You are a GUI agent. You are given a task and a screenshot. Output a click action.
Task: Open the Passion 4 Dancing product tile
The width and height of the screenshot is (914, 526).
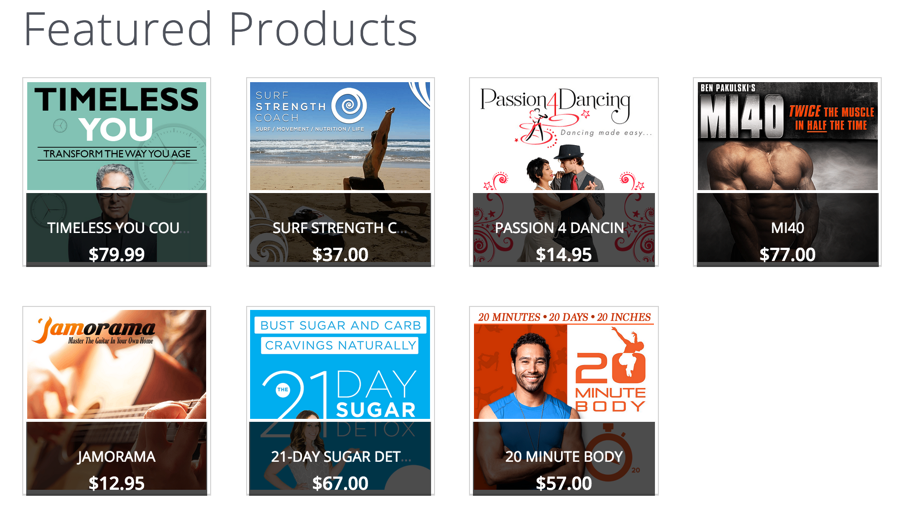564,172
